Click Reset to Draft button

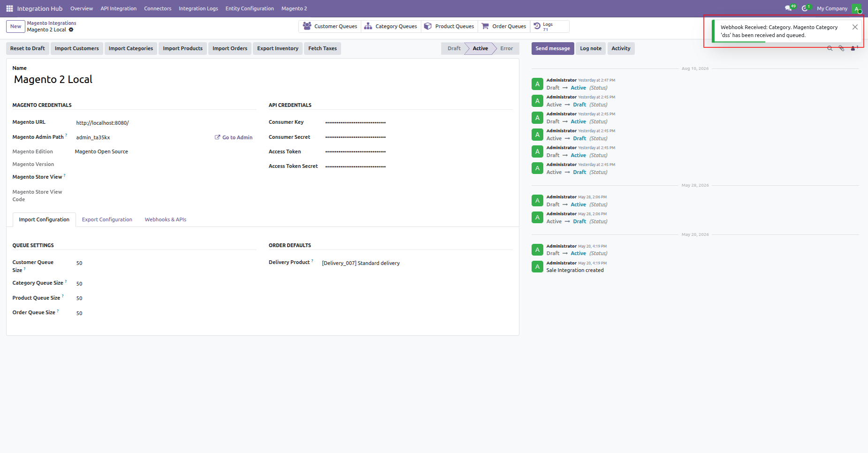(28, 48)
